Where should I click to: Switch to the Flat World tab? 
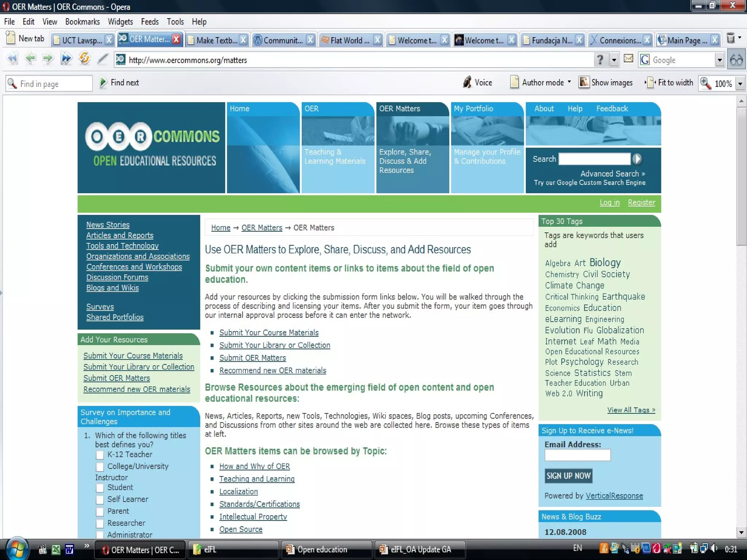click(x=348, y=40)
